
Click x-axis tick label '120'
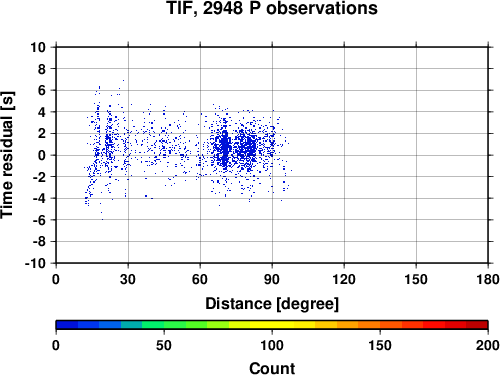pos(344,279)
